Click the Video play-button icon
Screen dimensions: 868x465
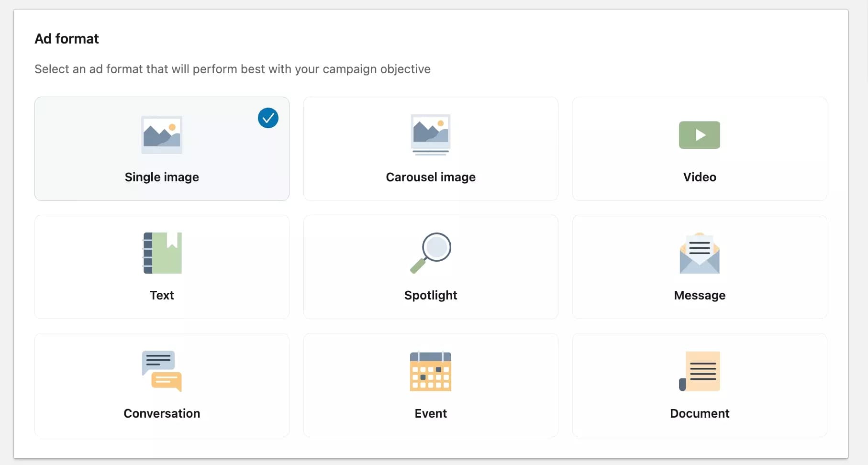point(699,135)
